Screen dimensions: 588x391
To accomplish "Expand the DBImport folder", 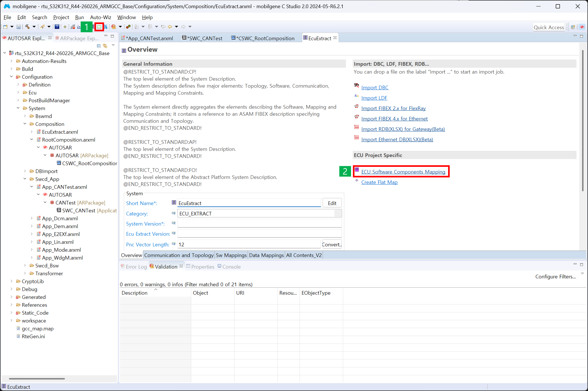I will point(25,171).
